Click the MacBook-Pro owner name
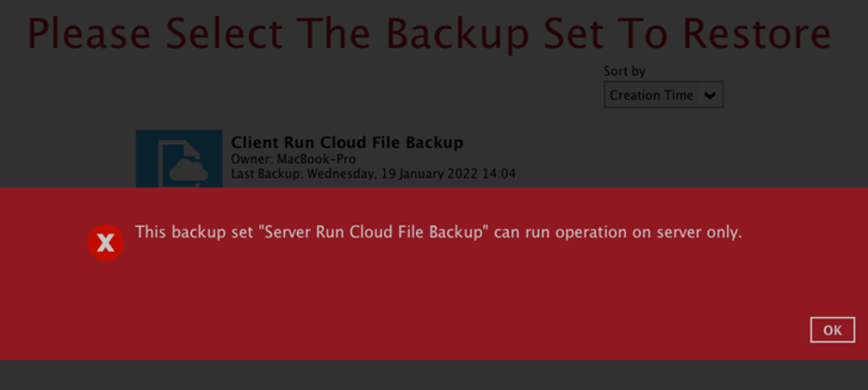The image size is (868, 390). pyautogui.click(x=316, y=159)
